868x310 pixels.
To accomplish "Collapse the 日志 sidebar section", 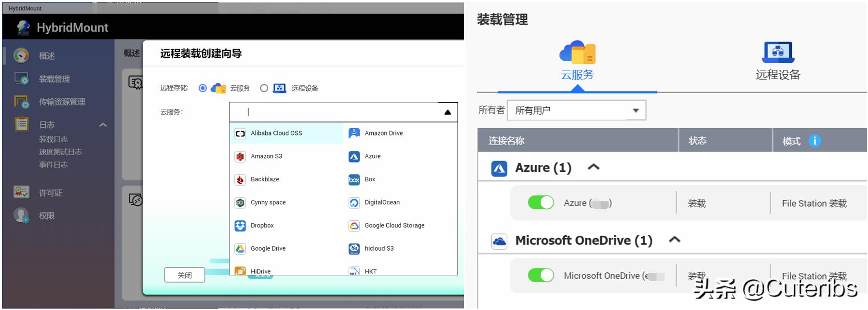I will 103,125.
